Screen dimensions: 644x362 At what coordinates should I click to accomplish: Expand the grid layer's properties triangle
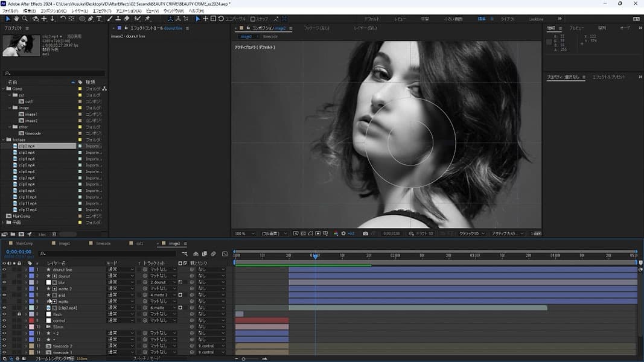(x=26, y=295)
